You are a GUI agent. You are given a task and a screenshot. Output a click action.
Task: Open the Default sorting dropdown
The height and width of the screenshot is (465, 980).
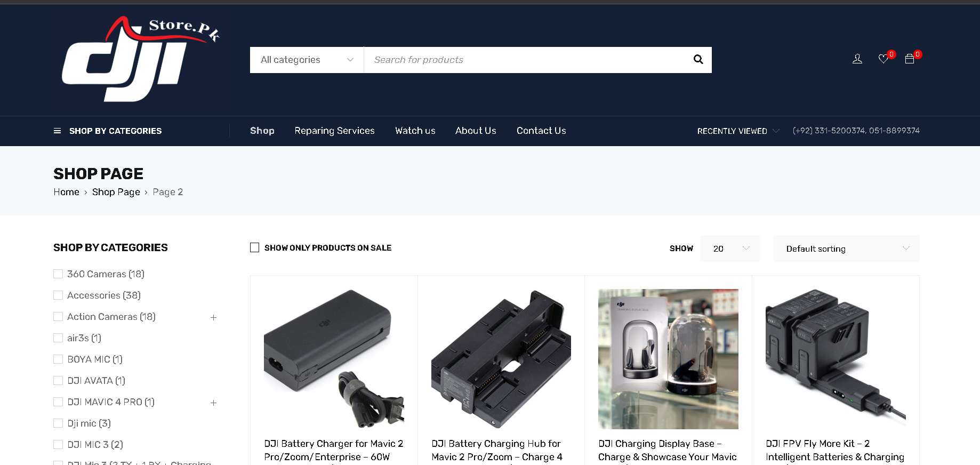(x=846, y=248)
